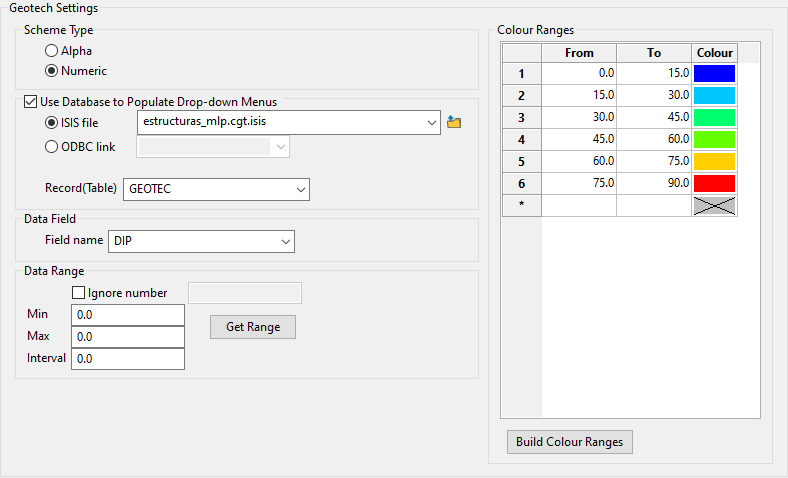The width and height of the screenshot is (788, 478).
Task: Expand the Record(Table) GEOTEC dropdown
Action: click(300, 188)
